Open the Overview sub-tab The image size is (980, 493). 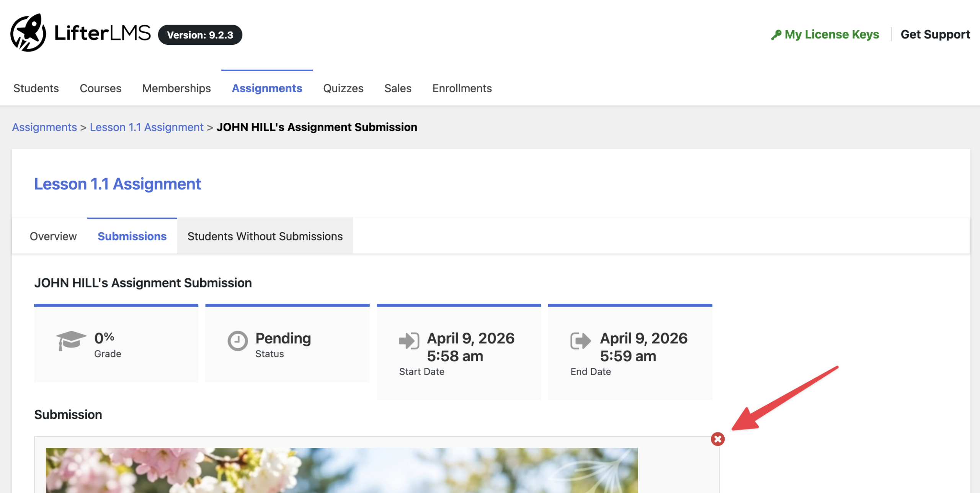[x=53, y=236]
